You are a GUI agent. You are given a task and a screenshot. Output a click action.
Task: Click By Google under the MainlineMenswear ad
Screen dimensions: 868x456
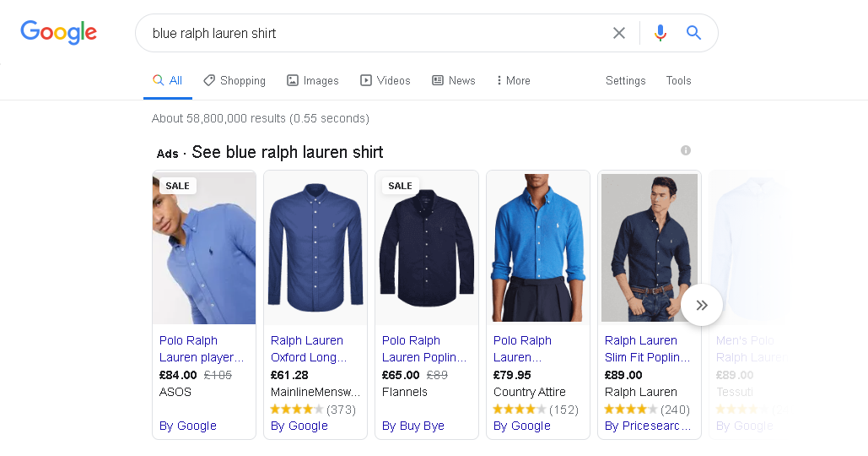(x=299, y=426)
